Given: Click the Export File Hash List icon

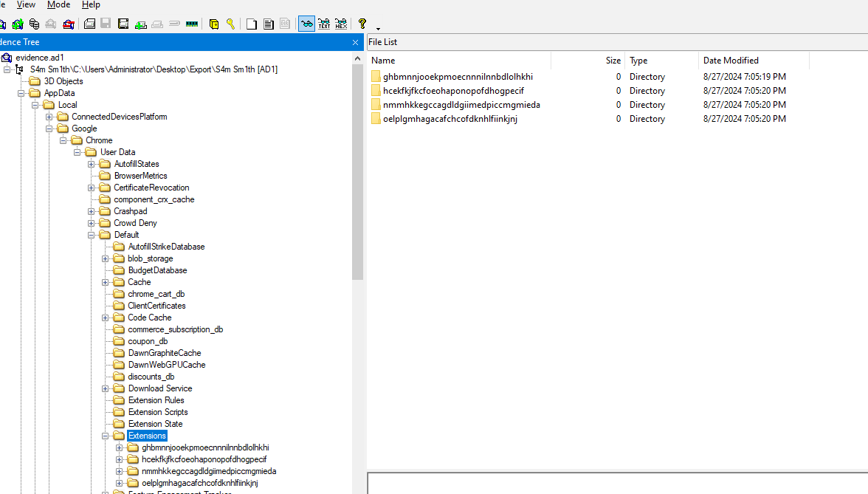Looking at the screenshot, I should point(269,24).
